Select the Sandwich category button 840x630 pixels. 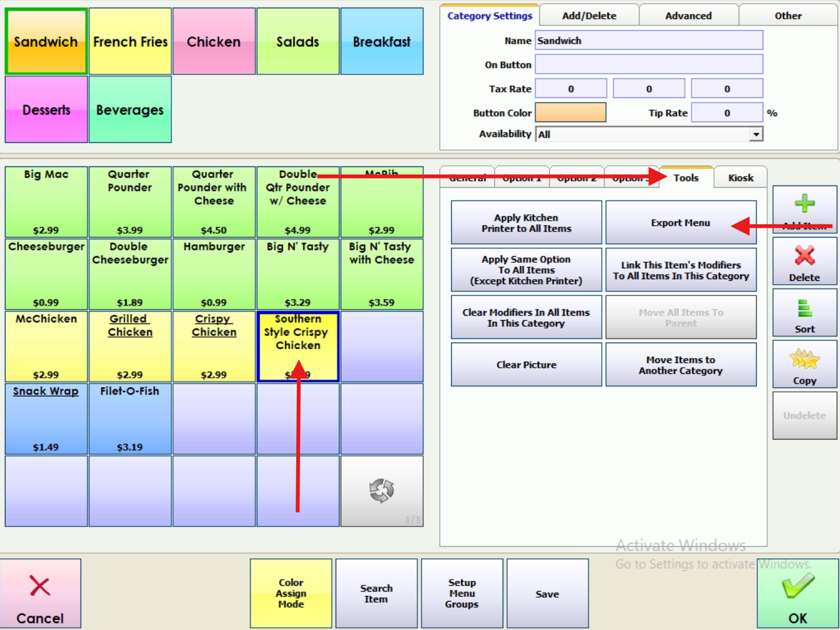tap(46, 41)
